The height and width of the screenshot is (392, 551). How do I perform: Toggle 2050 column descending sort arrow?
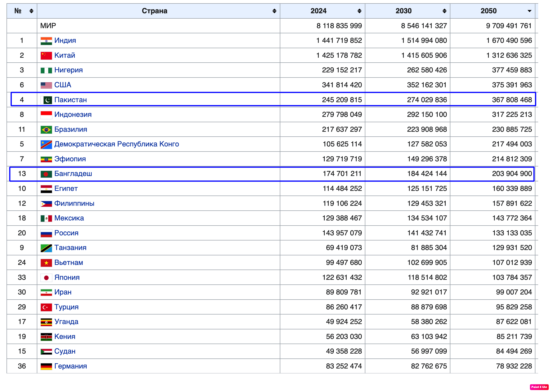point(529,11)
